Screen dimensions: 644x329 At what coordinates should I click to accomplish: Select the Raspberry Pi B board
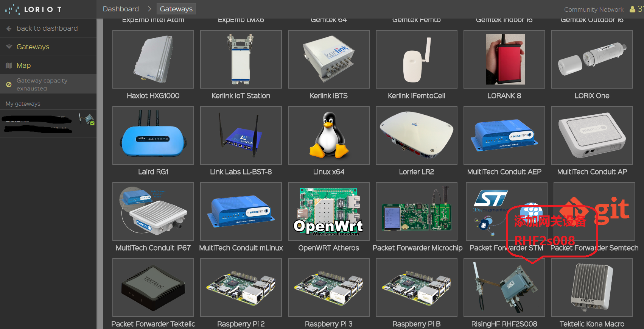[x=417, y=288]
